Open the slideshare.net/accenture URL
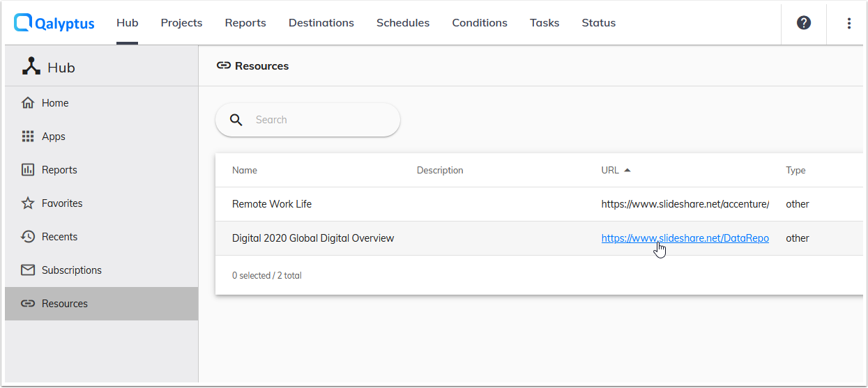The width and height of the screenshot is (868, 388). click(x=685, y=204)
